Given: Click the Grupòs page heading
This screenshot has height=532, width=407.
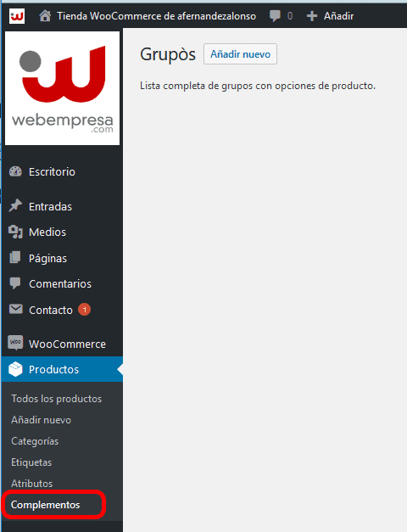Looking at the screenshot, I should point(168,54).
